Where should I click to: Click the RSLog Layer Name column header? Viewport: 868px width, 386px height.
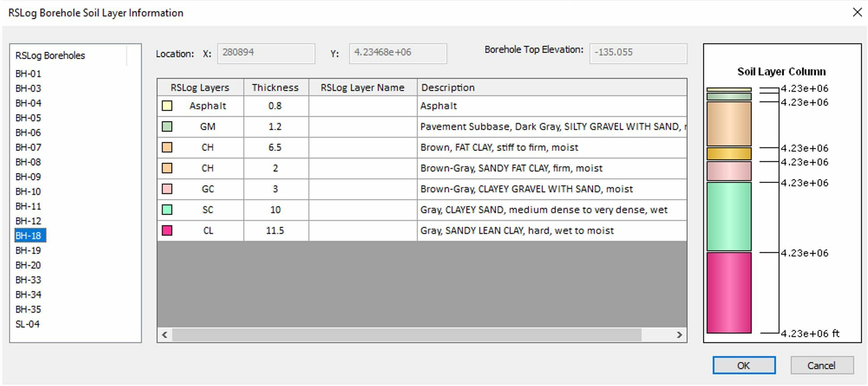pos(363,87)
